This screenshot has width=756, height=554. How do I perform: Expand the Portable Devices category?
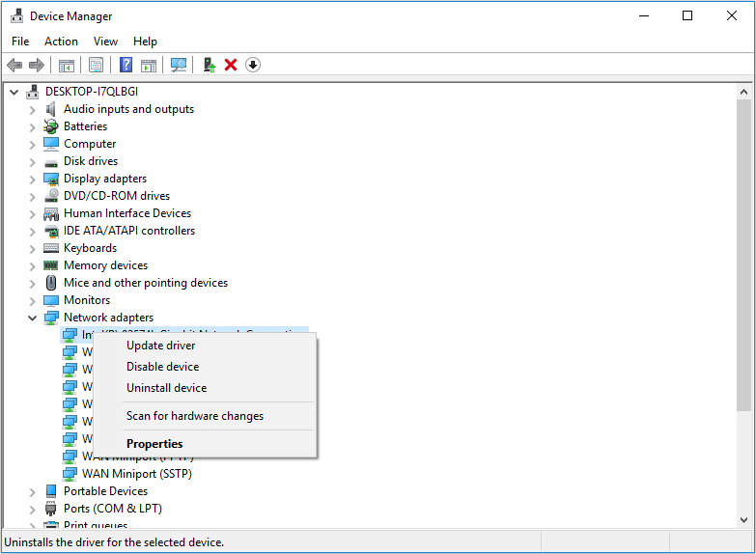click(32, 492)
